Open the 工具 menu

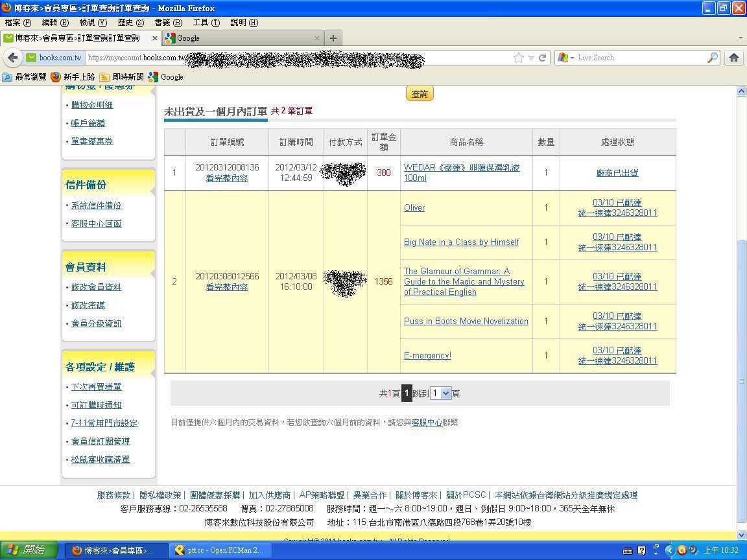click(x=206, y=23)
